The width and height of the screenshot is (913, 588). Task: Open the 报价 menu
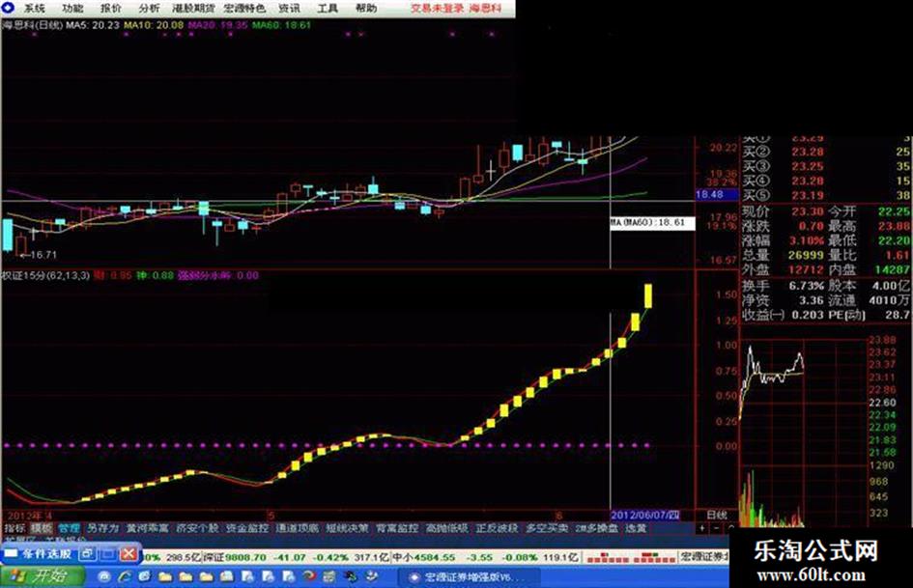coord(111,8)
